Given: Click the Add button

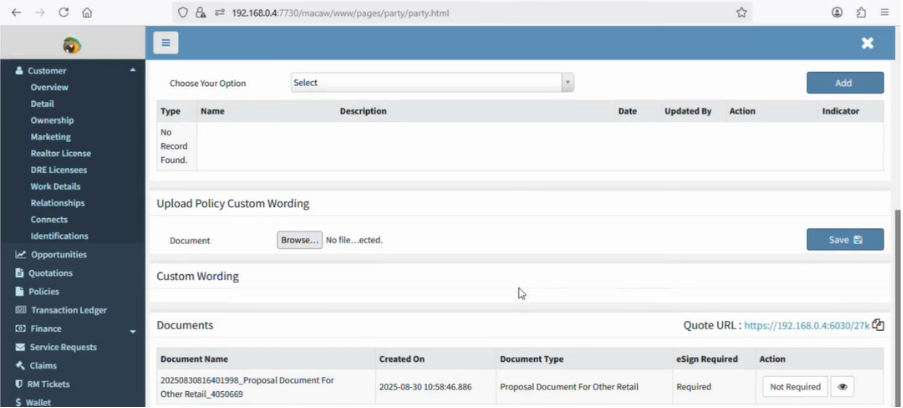Looking at the screenshot, I should coord(844,83).
